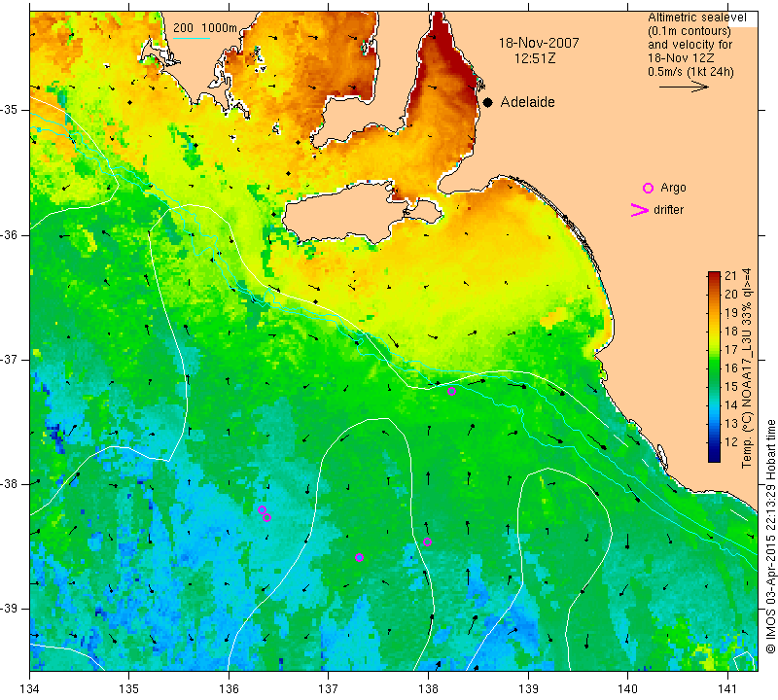Click the latitude axis label -39
The image size is (778, 700).
pos(9,609)
